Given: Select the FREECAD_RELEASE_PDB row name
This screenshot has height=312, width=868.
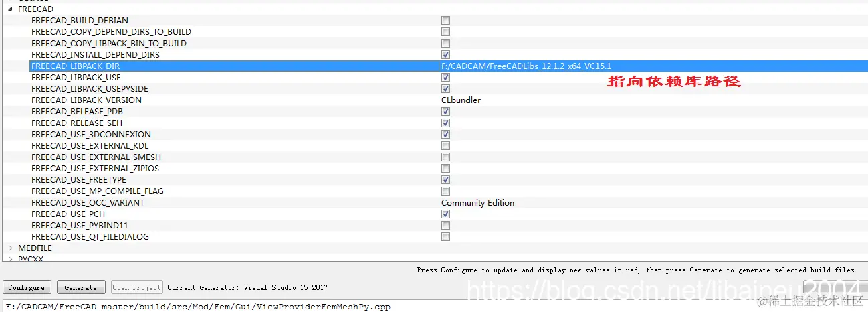Looking at the screenshot, I should (x=77, y=112).
